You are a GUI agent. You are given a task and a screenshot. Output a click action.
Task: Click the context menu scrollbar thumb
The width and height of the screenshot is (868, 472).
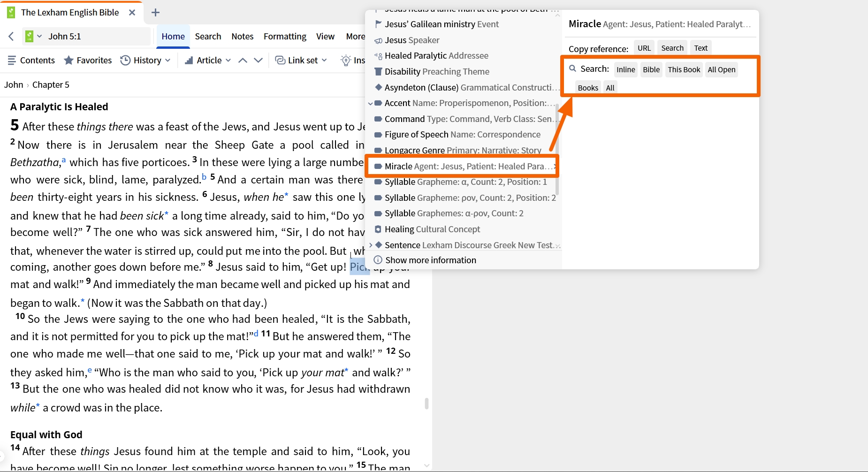pyautogui.click(x=557, y=149)
